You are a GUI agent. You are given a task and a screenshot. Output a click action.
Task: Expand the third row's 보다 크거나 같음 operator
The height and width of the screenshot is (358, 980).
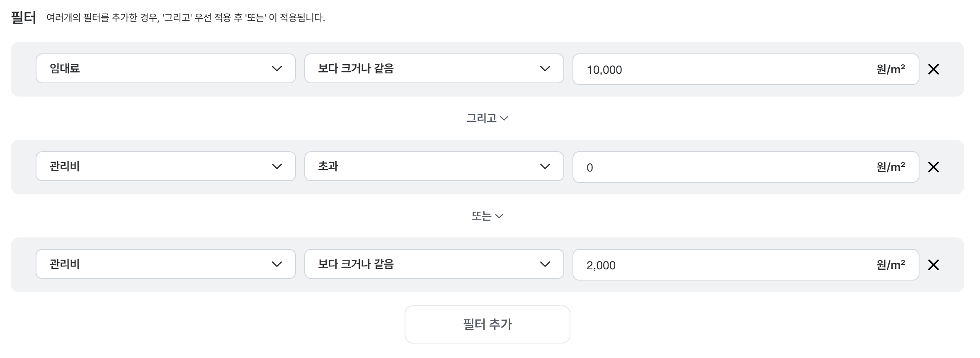(434, 264)
